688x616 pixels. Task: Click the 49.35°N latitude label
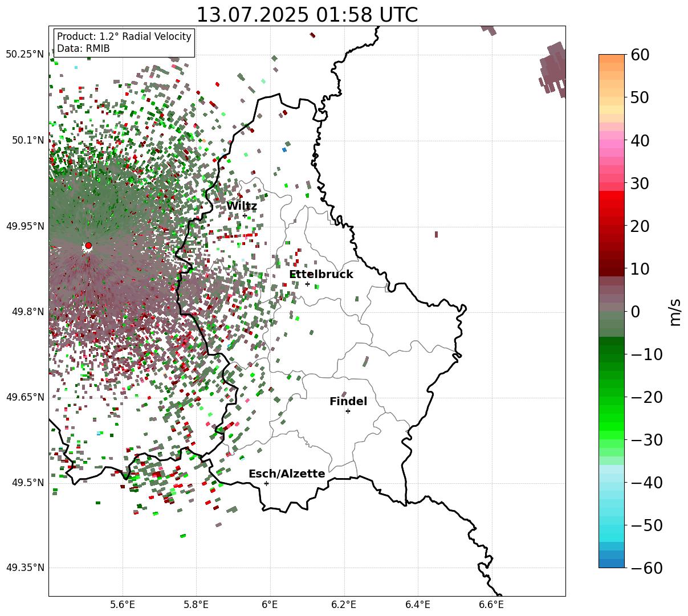[x=25, y=568]
